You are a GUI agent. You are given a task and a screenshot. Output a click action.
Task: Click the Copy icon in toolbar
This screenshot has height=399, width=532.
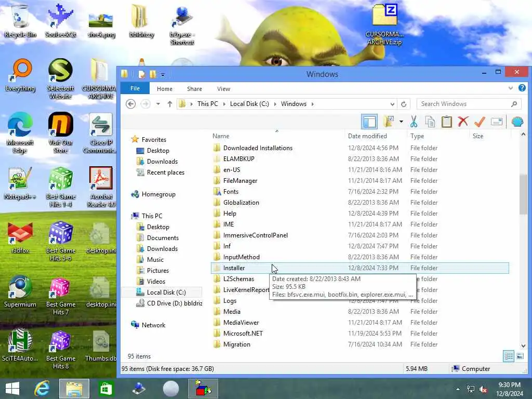(430, 122)
